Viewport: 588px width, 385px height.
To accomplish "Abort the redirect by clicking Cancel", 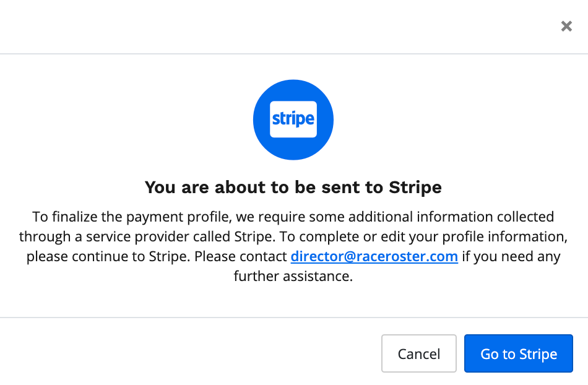I will tap(418, 354).
